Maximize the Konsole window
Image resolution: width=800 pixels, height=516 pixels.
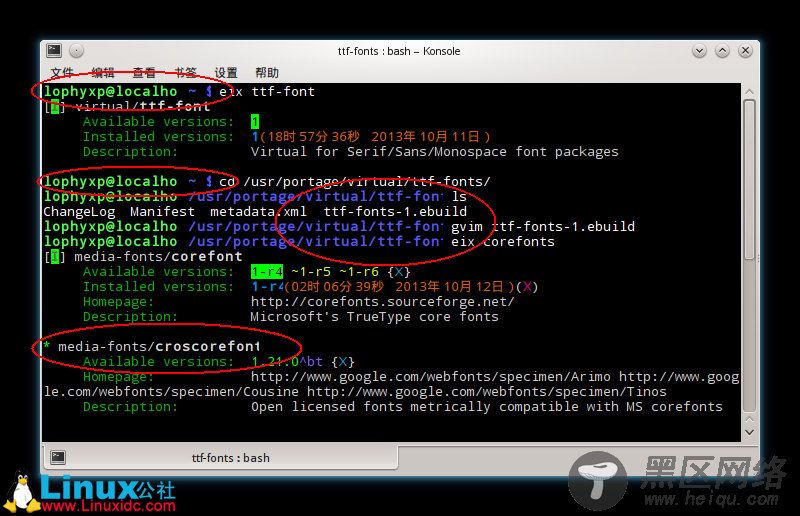tap(722, 51)
